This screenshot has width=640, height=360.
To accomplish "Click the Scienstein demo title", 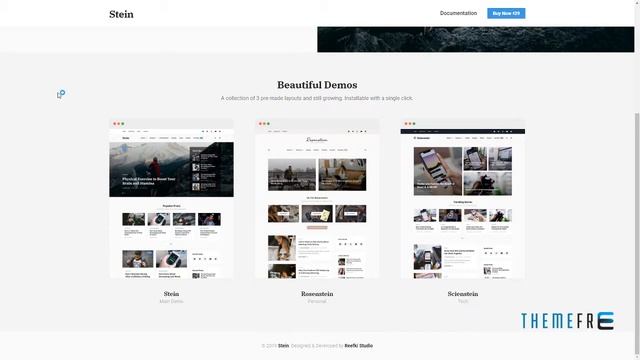I will pyautogui.click(x=463, y=294).
